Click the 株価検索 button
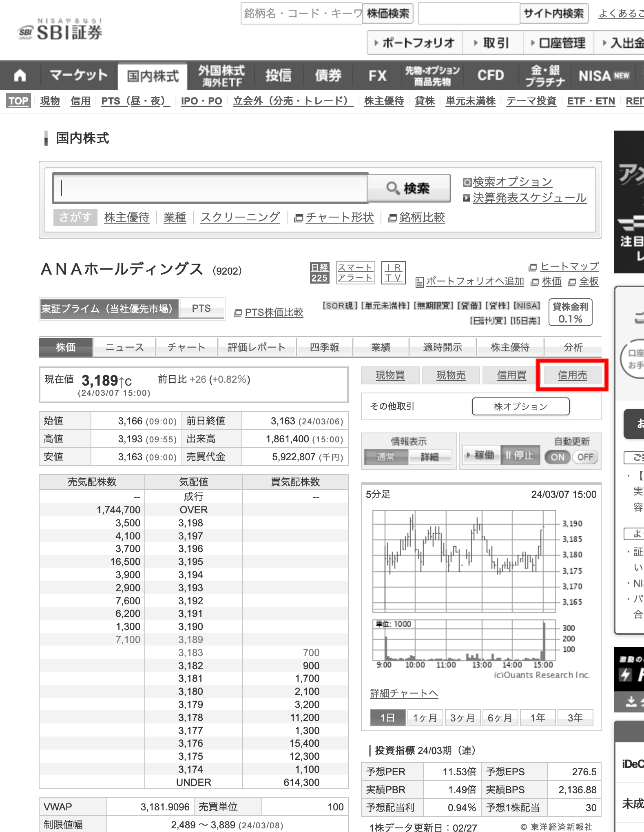Viewport: 644px width, 832px height. coord(388,13)
